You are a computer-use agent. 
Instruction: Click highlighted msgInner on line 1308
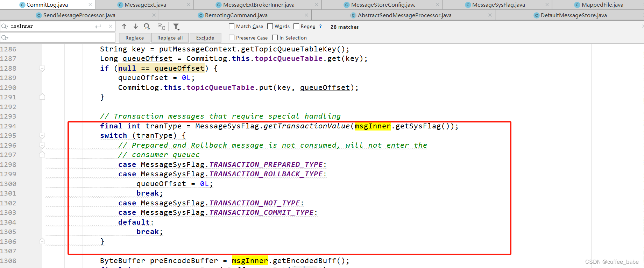250,261
